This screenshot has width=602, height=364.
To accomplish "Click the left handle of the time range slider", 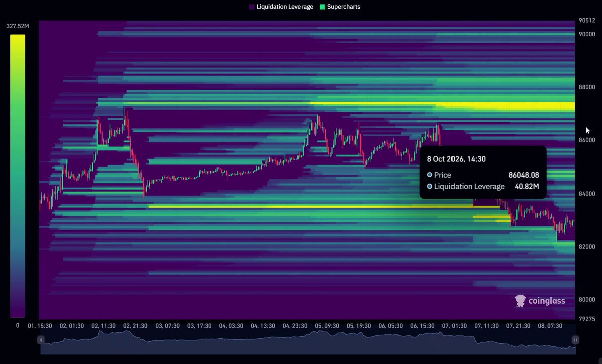I will [41, 340].
